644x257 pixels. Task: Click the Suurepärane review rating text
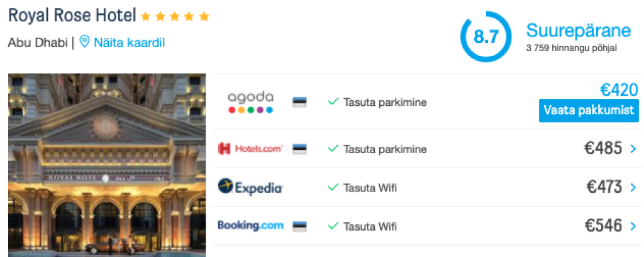click(x=578, y=31)
